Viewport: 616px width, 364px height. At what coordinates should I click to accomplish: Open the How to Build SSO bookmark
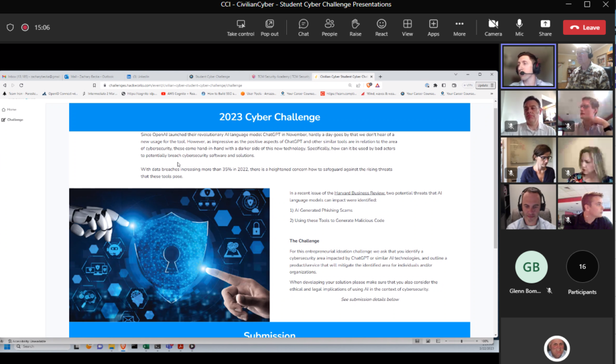click(x=219, y=93)
